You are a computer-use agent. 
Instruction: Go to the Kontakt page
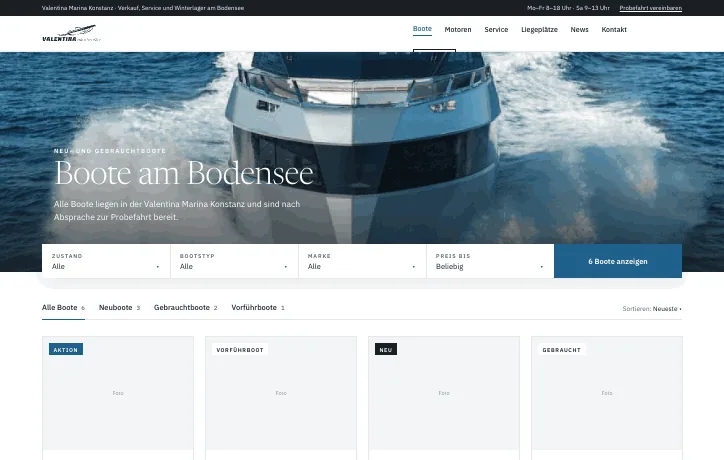coord(614,30)
